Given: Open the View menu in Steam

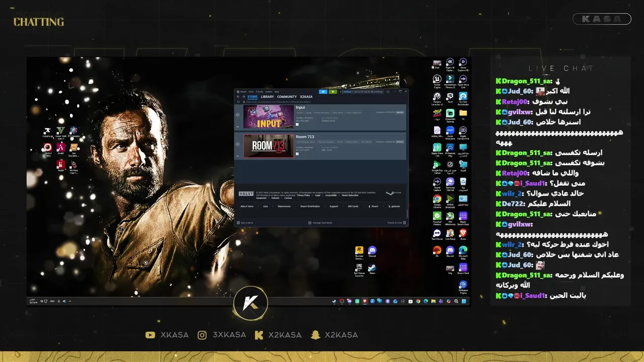Looking at the screenshot, I should tap(251, 92).
